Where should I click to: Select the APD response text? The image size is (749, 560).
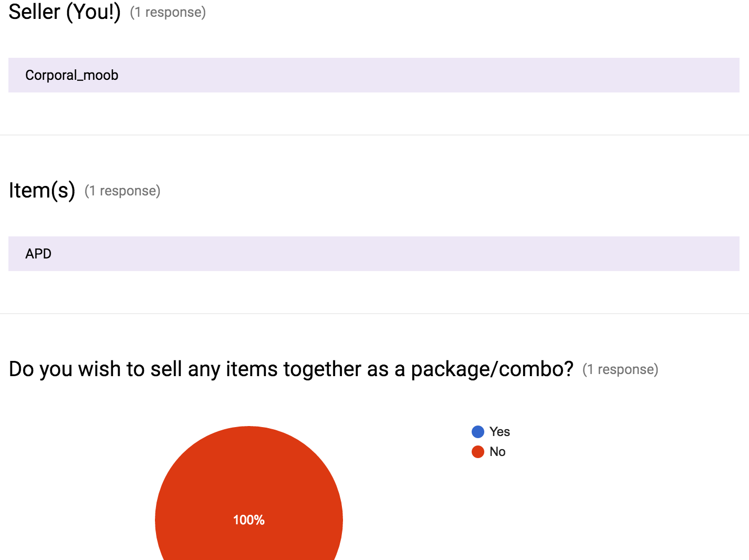pos(38,254)
